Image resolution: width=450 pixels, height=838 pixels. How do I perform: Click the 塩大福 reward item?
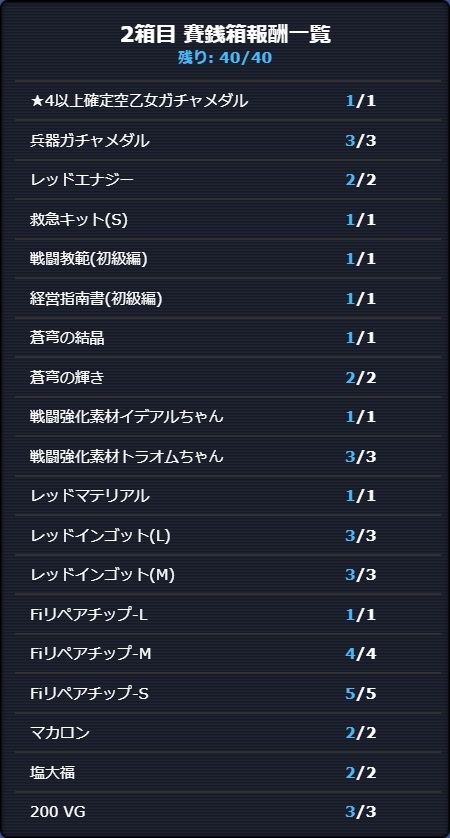coord(228,772)
